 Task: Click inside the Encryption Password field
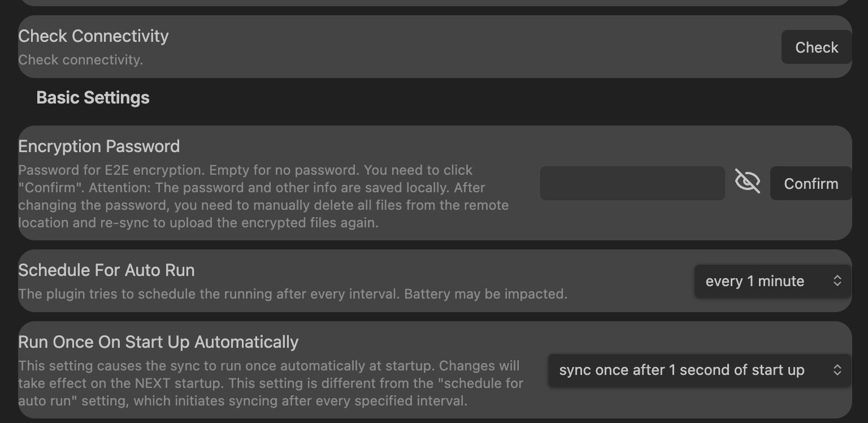tap(632, 183)
